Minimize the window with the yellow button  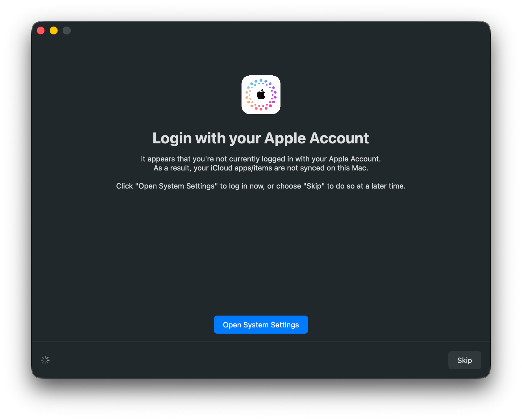[54, 30]
